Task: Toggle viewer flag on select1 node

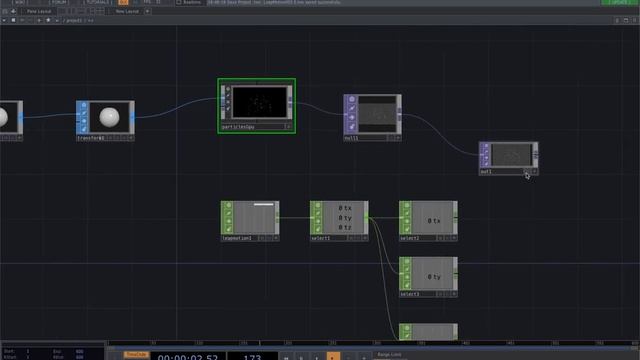Action: 318,205
